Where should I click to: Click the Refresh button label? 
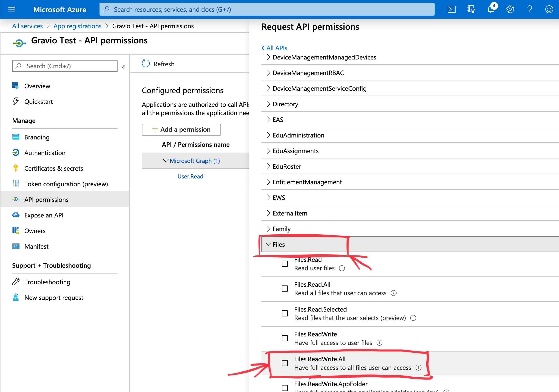[164, 64]
